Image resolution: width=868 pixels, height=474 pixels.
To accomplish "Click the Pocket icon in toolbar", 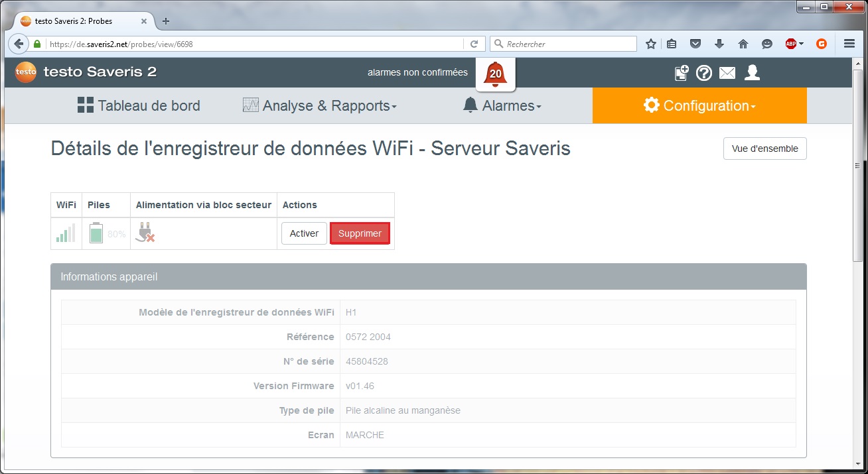I will click(695, 44).
